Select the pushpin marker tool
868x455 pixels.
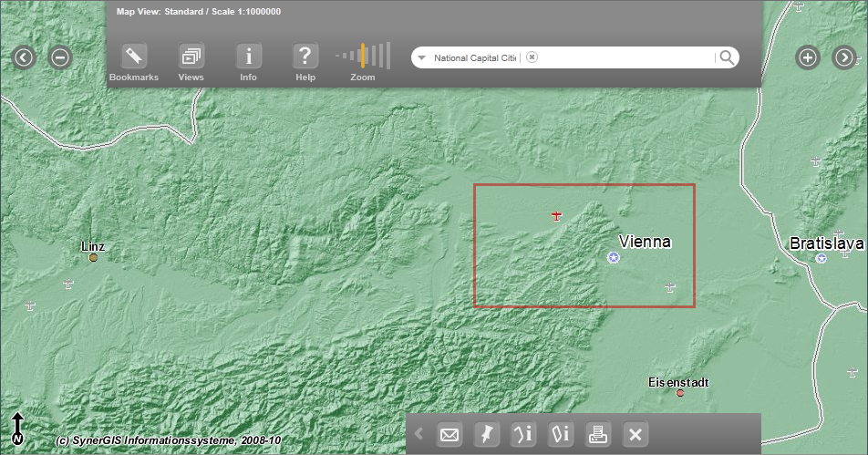coord(487,435)
